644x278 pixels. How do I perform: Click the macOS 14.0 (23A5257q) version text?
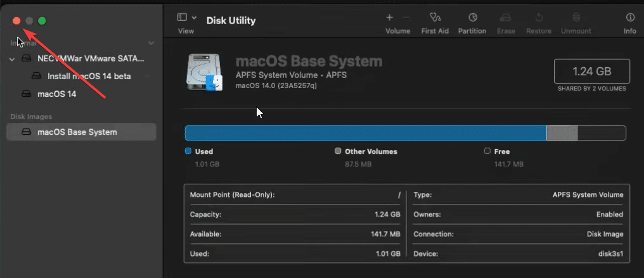click(276, 85)
